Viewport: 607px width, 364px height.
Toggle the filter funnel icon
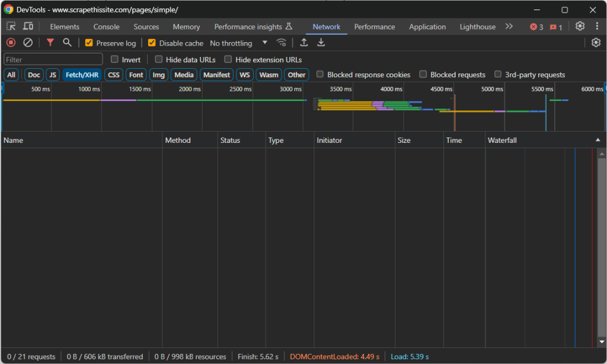coord(50,43)
